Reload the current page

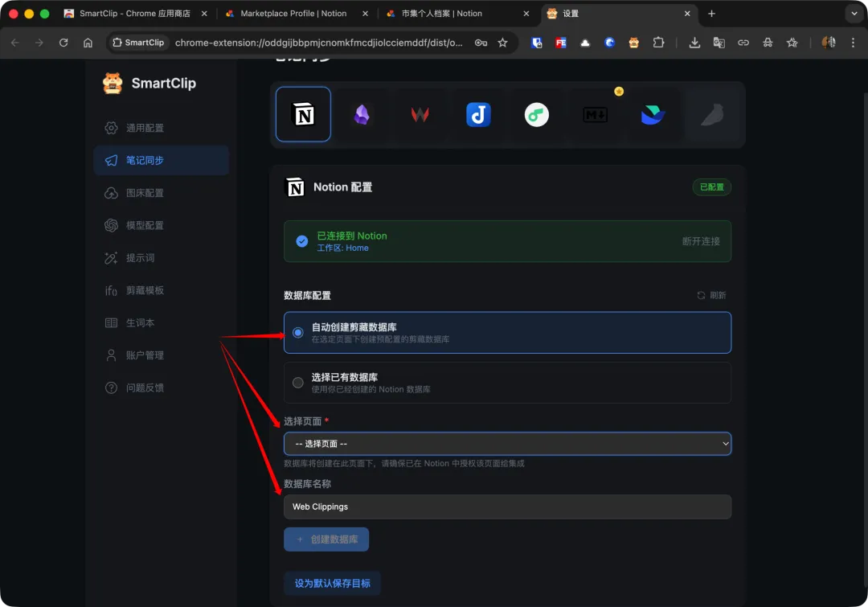tap(63, 43)
